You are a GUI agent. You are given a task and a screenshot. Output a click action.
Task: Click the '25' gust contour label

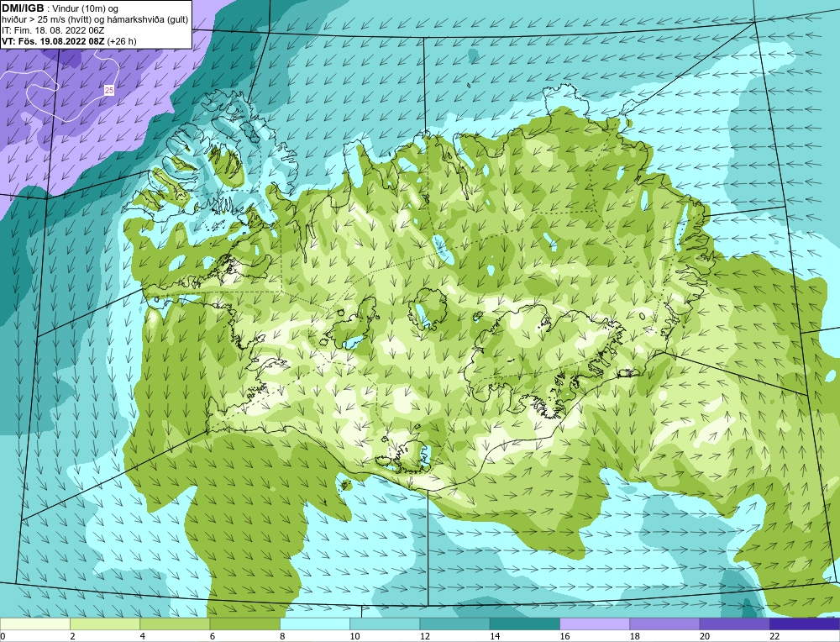pyautogui.click(x=108, y=91)
